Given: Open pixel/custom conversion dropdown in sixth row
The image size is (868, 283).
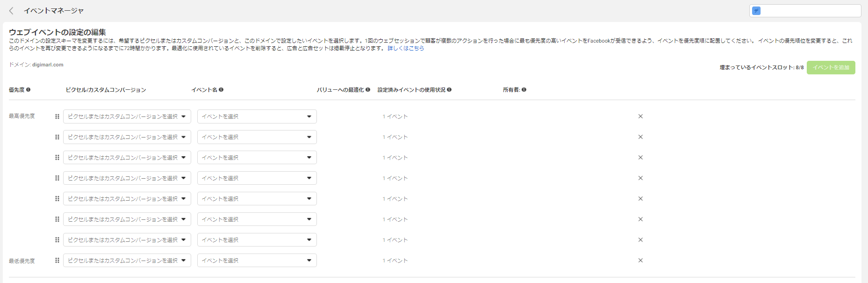Looking at the screenshot, I should tap(127, 219).
